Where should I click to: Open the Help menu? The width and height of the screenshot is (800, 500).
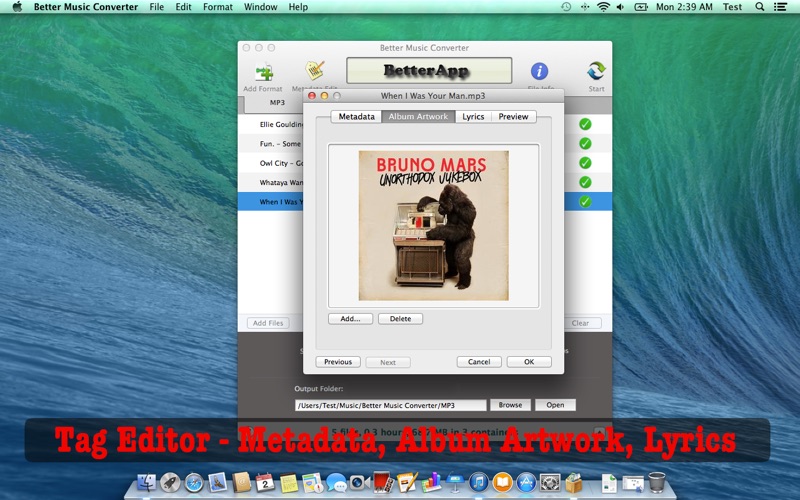[298, 7]
